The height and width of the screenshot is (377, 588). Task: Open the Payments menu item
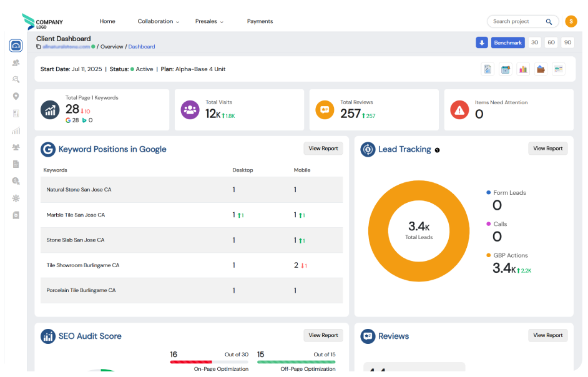click(x=260, y=21)
